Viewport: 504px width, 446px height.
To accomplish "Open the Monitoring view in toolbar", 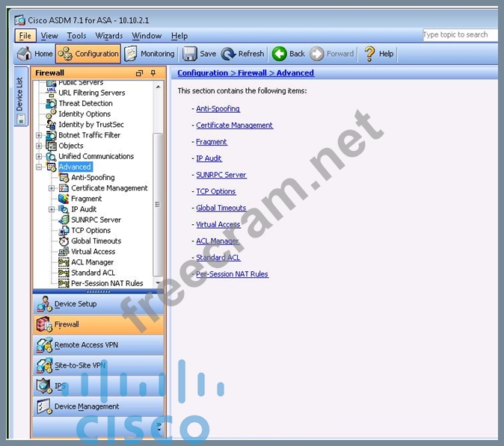I will (149, 54).
